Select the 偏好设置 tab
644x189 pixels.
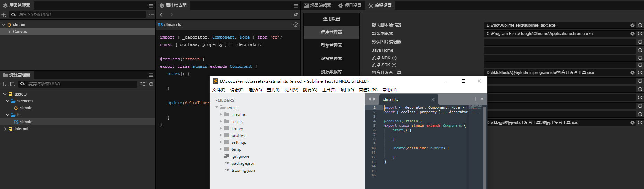click(380, 6)
